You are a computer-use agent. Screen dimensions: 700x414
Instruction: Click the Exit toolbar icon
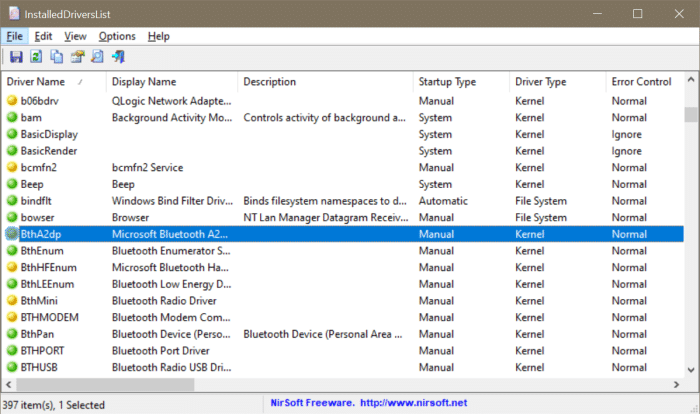[118, 57]
